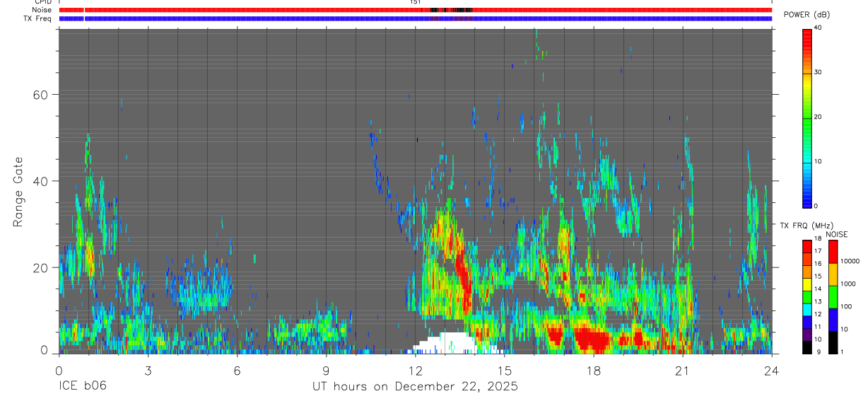Image resolution: width=868 pixels, height=401 pixels.
Task: Pick the red top segment of the noise legend
Action: [833, 252]
